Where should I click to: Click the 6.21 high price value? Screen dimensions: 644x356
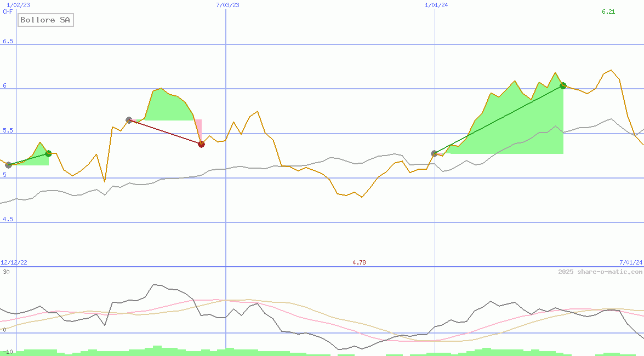click(x=608, y=12)
